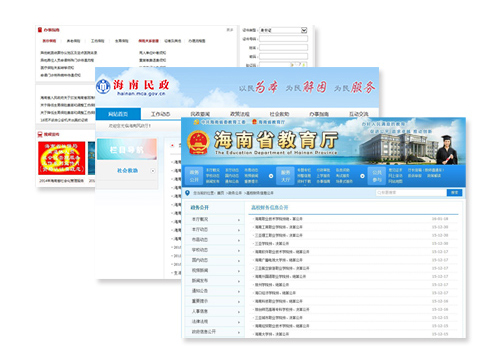Open the ID type dropdown in the form
Viewport: 477px width, 362px height.
(x=283, y=30)
